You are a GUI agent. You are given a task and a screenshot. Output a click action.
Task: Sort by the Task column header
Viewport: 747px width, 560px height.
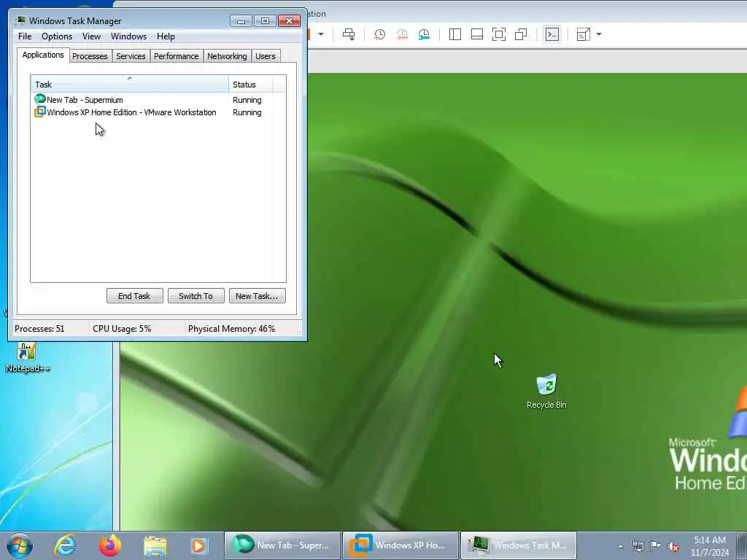tap(130, 85)
